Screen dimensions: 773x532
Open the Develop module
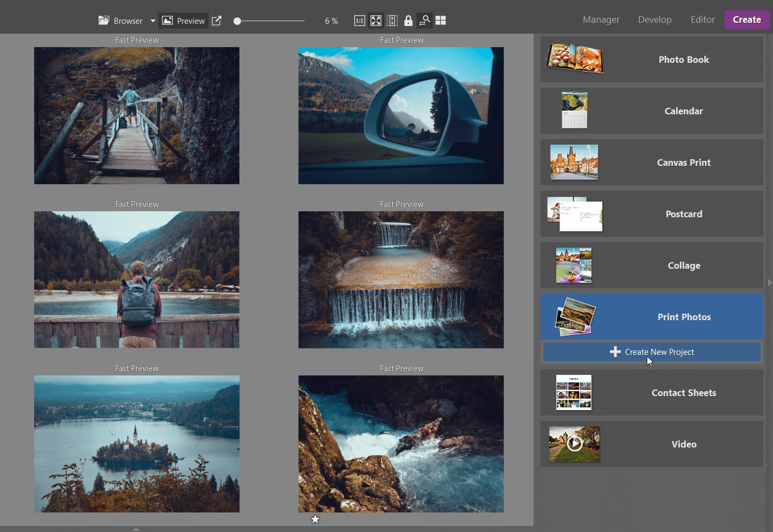[x=654, y=20]
